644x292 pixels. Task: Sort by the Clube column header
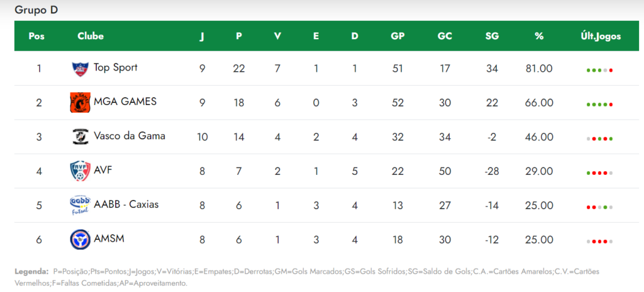[x=91, y=36]
